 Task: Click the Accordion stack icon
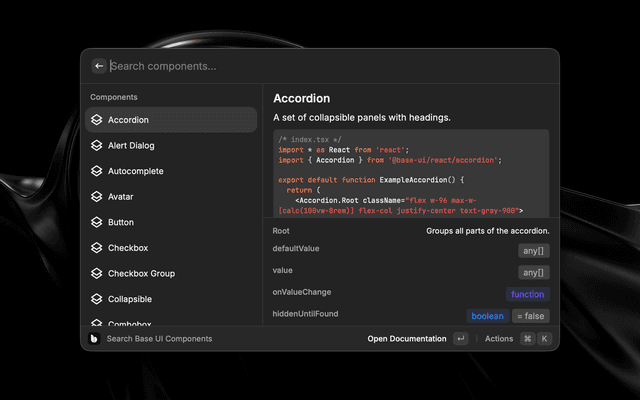coord(96,120)
